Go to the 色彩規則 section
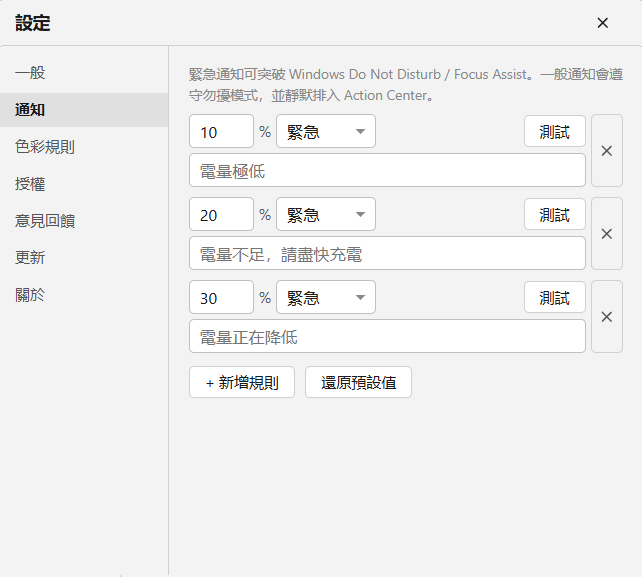The width and height of the screenshot is (642, 577). pos(84,147)
